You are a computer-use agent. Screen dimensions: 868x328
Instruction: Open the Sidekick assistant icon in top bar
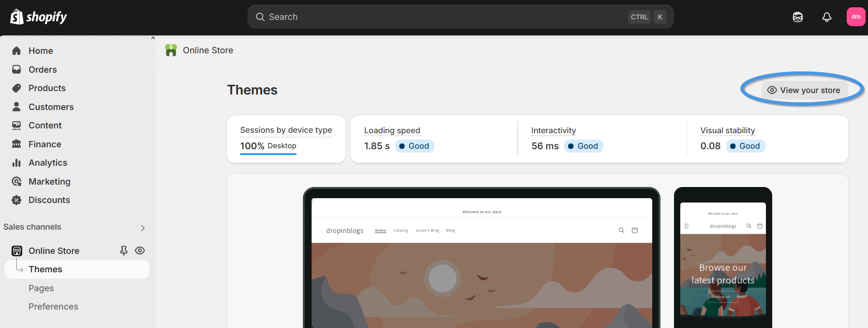coord(798,17)
